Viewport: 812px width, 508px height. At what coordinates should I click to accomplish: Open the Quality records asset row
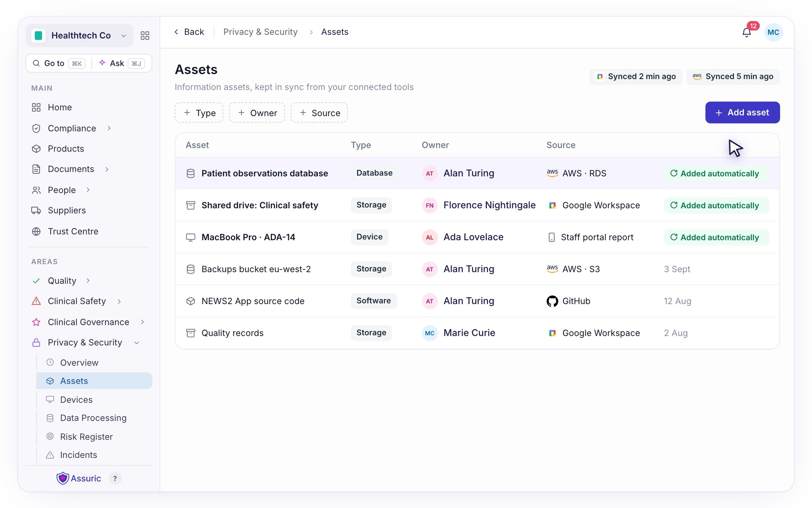tap(477, 333)
